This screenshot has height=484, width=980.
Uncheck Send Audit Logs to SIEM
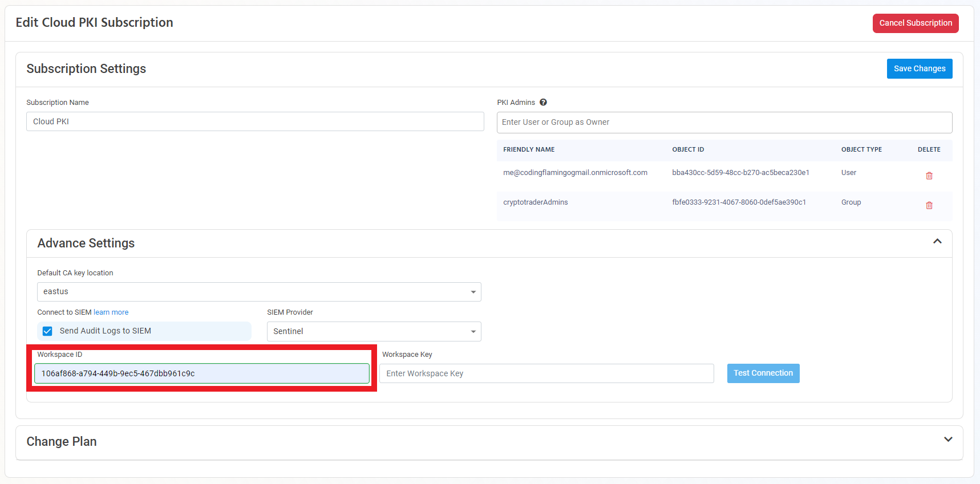click(x=47, y=331)
